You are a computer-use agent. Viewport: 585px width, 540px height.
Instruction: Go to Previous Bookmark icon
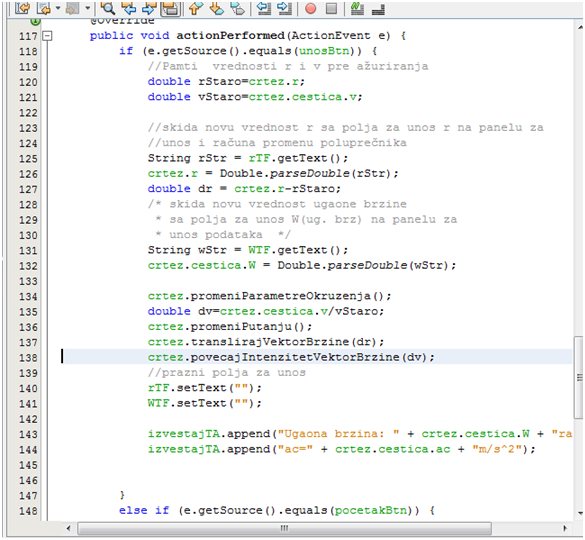coord(195,8)
